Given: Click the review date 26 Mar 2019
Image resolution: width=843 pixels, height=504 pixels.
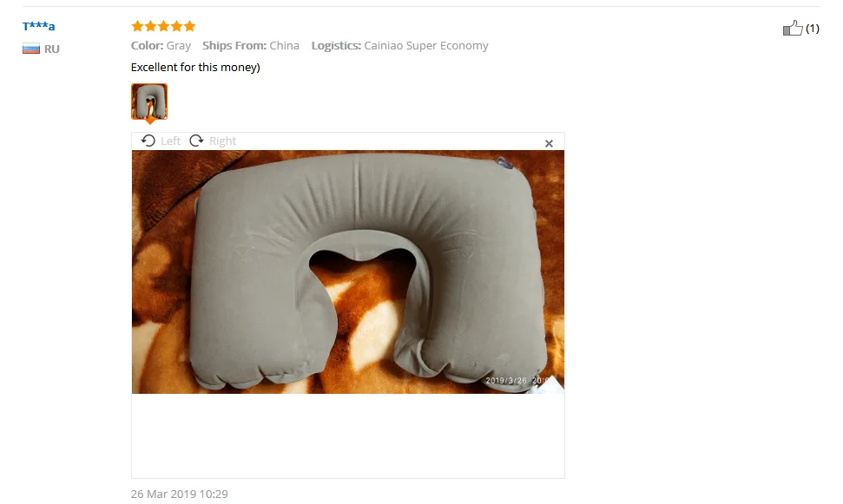Looking at the screenshot, I should coord(179,494).
